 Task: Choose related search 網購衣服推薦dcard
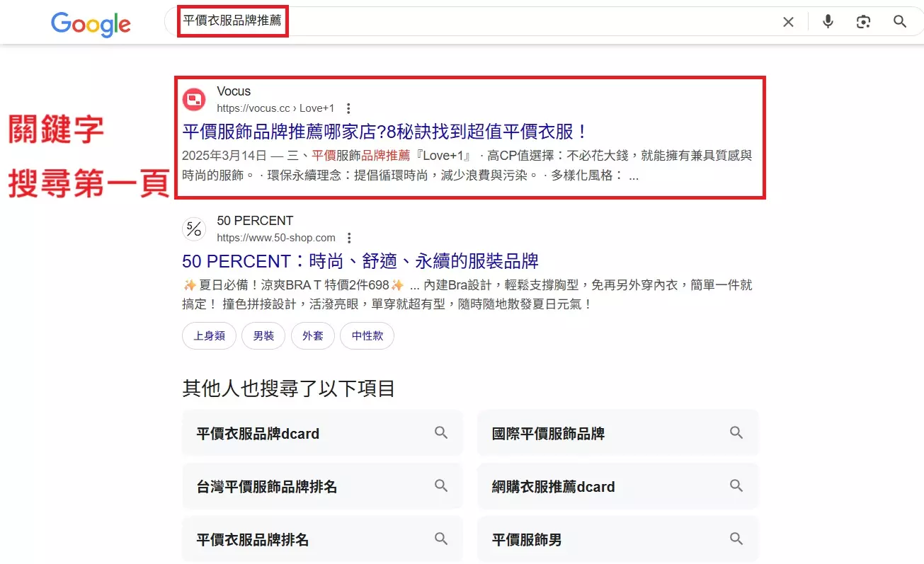(553, 487)
